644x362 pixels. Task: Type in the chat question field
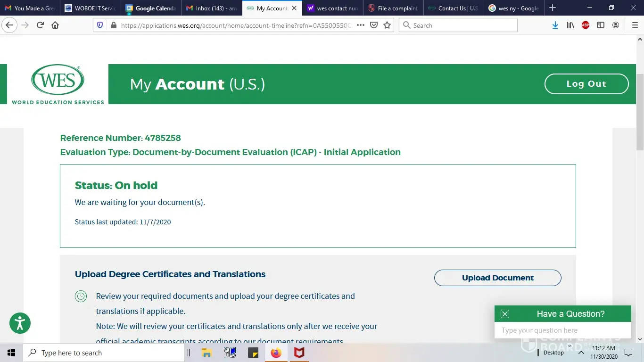click(x=562, y=330)
